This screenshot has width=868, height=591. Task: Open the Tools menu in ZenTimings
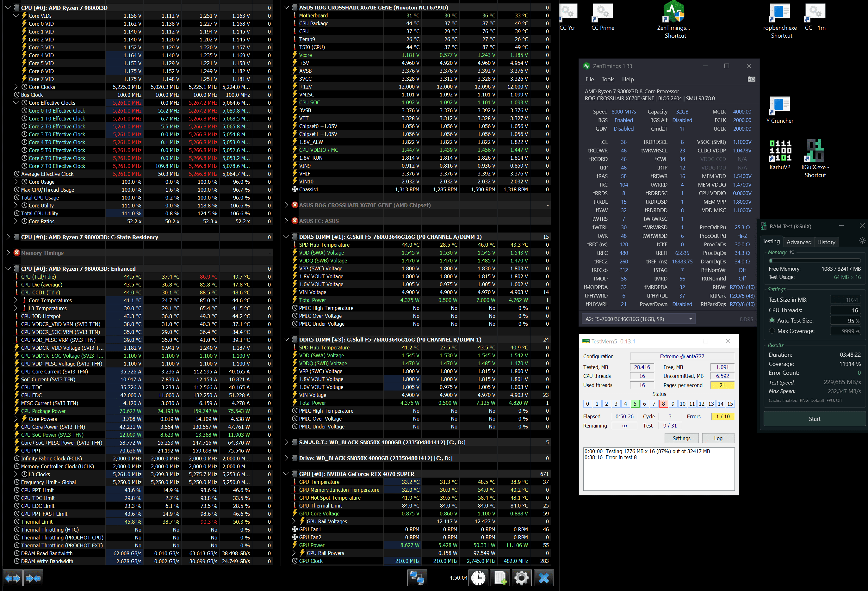point(607,79)
